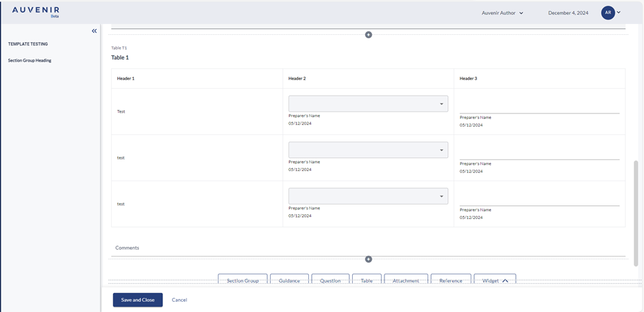The height and width of the screenshot is (312, 644).
Task: Add a Section Group element
Action: click(x=243, y=281)
